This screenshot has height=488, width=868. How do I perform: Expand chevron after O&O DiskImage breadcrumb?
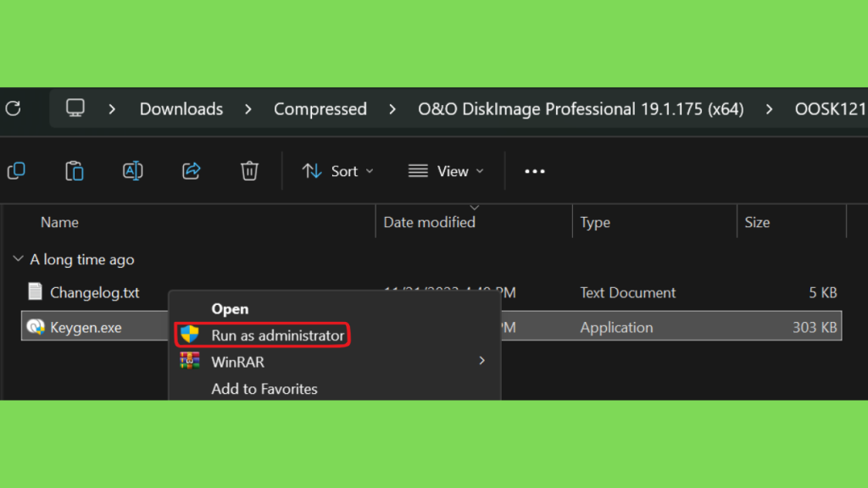770,109
